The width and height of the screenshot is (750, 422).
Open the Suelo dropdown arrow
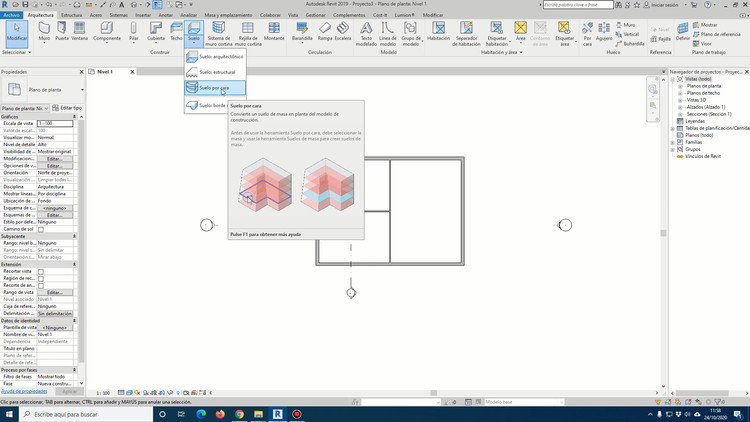coord(194,43)
